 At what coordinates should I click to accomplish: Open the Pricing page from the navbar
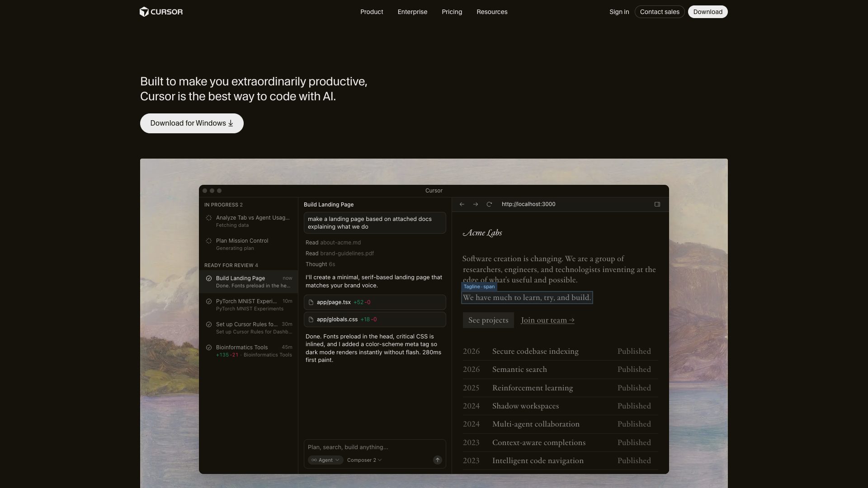tap(452, 12)
